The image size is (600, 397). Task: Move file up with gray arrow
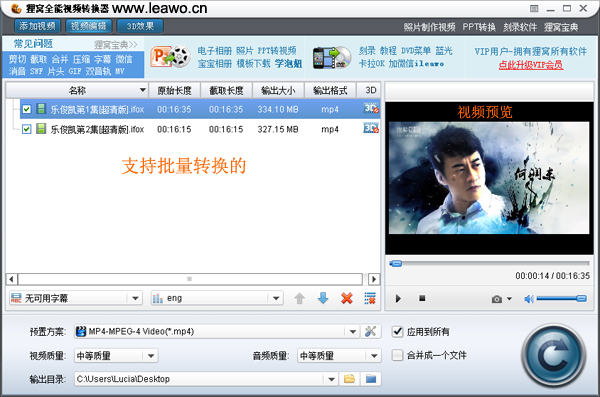tap(300, 298)
